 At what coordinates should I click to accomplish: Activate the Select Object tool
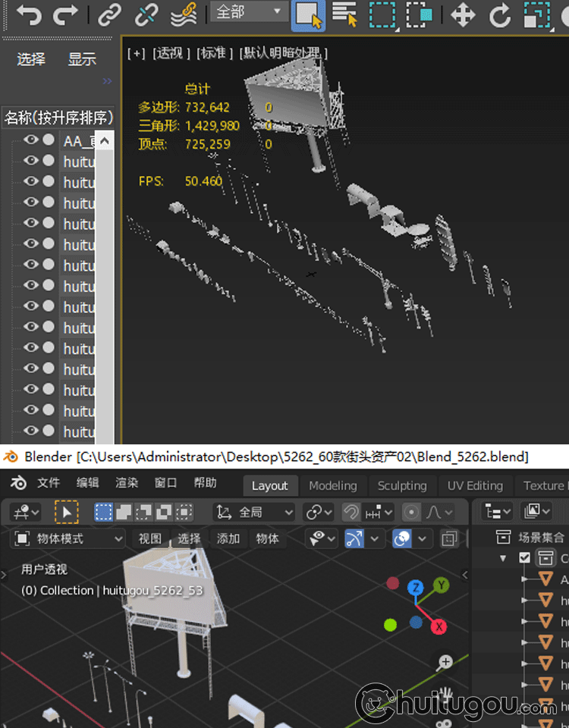pyautogui.click(x=308, y=14)
